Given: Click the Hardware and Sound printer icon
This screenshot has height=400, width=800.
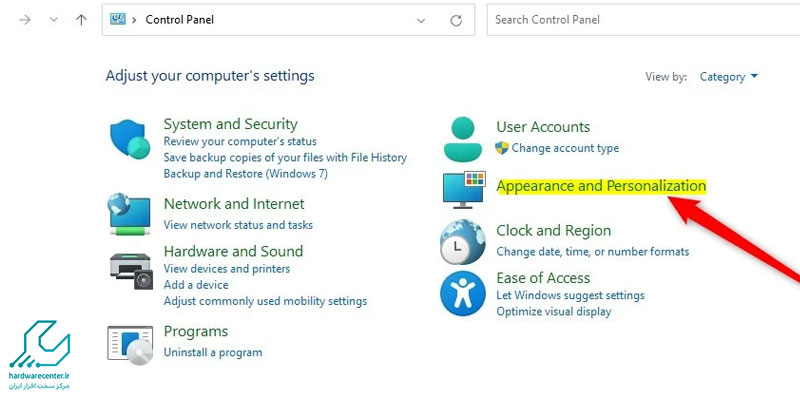Looking at the screenshot, I should (131, 271).
